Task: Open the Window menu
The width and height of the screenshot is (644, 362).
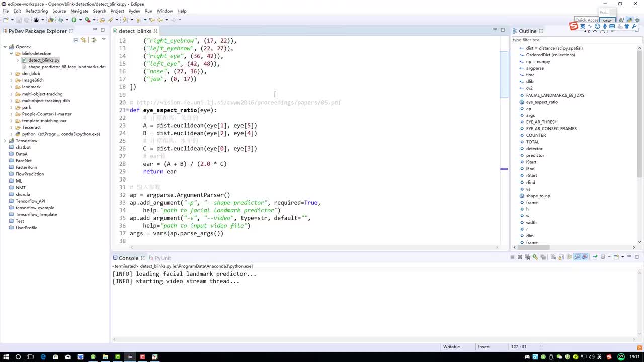Action: [165, 11]
